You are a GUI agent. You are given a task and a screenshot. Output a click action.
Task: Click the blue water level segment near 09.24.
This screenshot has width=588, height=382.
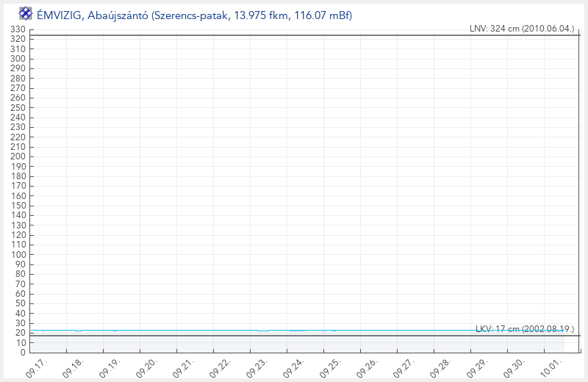297,331
